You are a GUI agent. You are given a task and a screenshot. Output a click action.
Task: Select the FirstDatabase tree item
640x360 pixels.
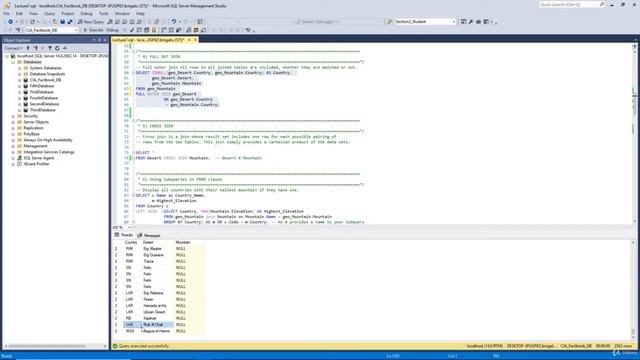(42, 92)
